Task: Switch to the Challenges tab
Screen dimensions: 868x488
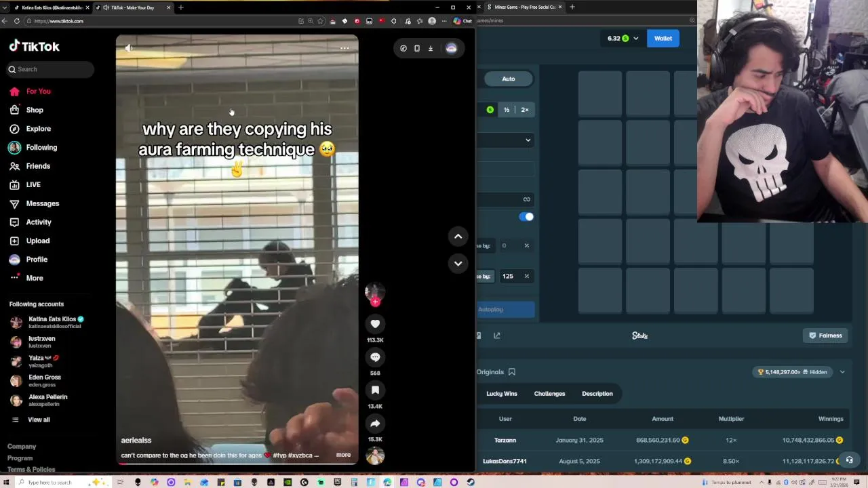Action: tap(549, 394)
